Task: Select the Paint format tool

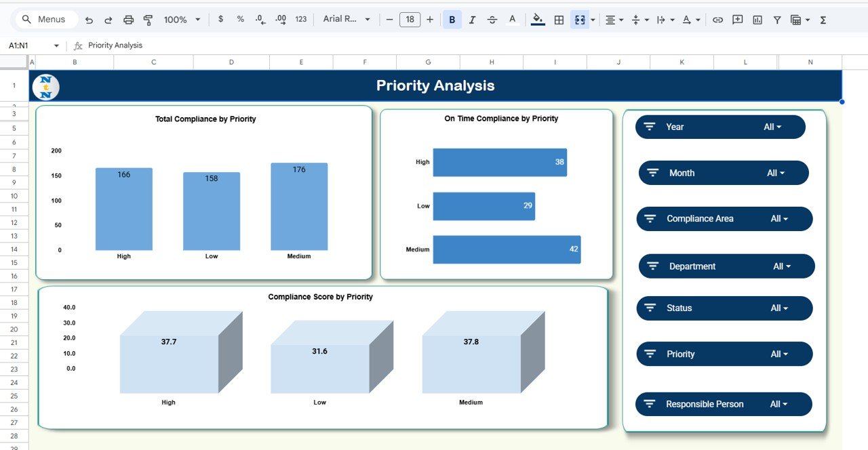Action: (x=148, y=20)
